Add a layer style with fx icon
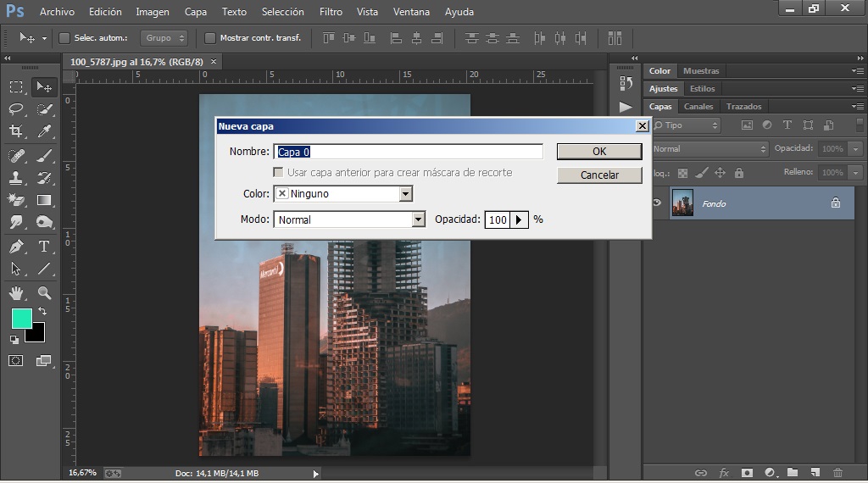Screen dimensions: 868x483 (x=724, y=473)
